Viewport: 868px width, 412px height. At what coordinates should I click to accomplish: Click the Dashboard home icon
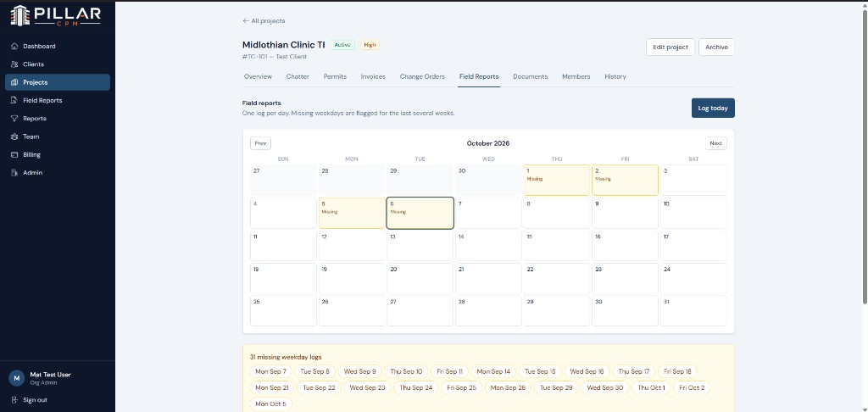[x=15, y=47]
